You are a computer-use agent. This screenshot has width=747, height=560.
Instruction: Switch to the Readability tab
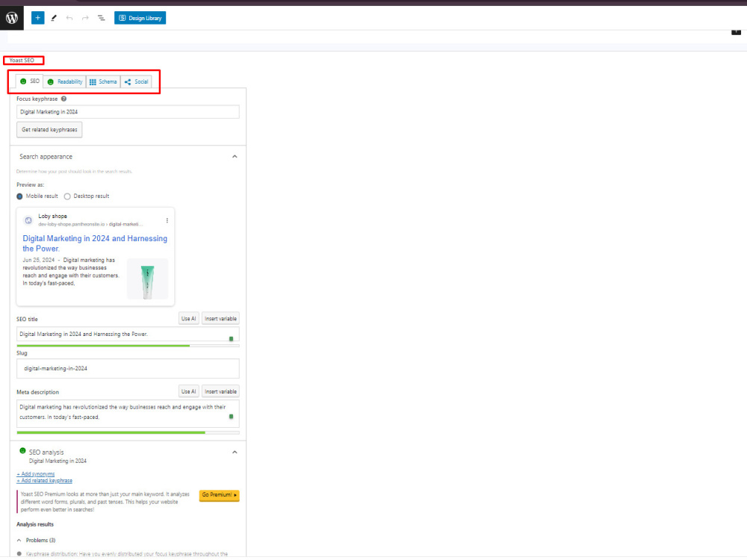pos(65,82)
